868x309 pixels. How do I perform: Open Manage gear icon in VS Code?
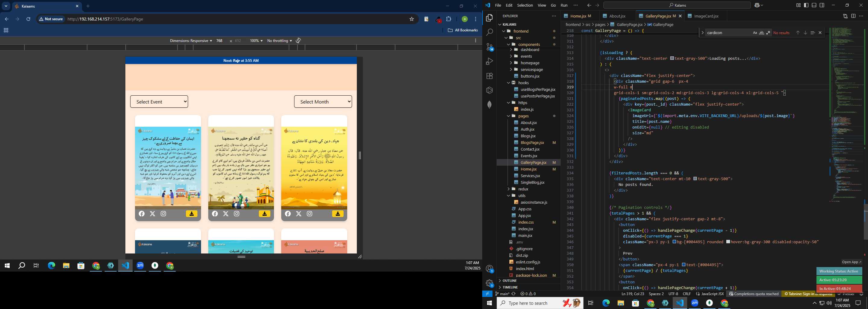[489, 283]
